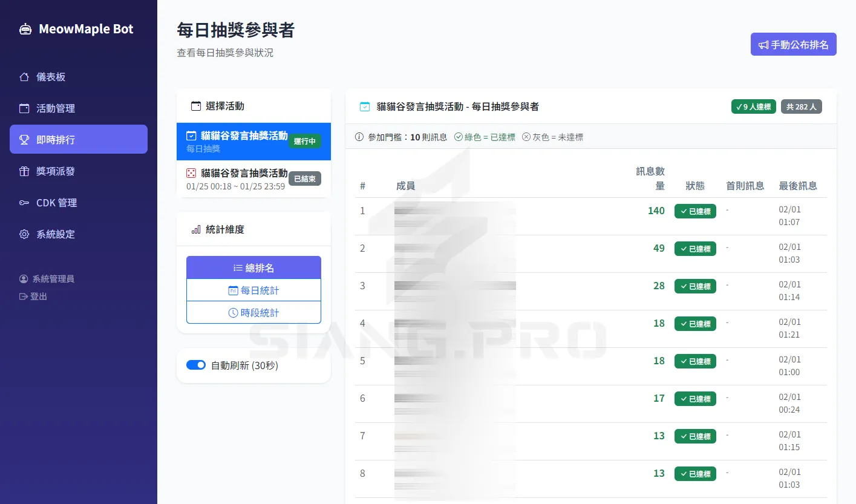Click the bar chart icon beside 統計維度
The image size is (856, 504).
pyautogui.click(x=196, y=229)
